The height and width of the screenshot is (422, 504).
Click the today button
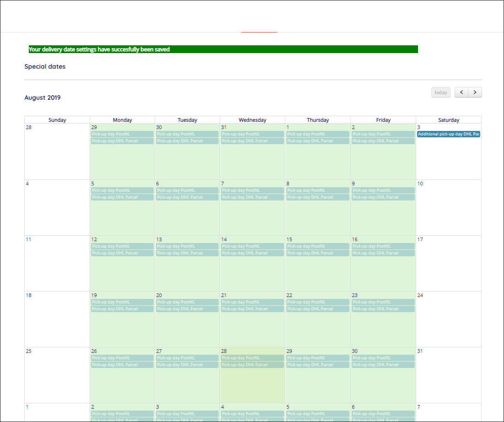coord(441,92)
